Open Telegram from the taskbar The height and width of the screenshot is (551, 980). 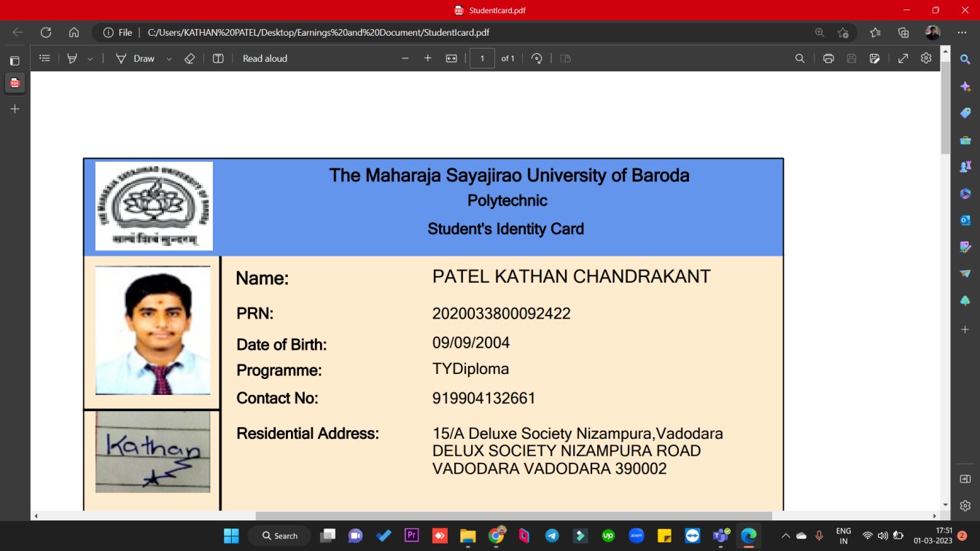click(x=552, y=536)
